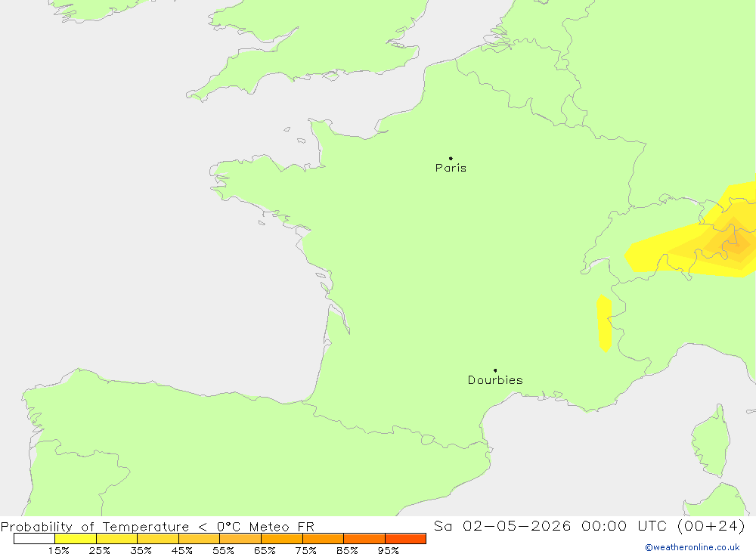Select the 85-95% legend swatch
This screenshot has height=554, width=756.
pyautogui.click(x=364, y=539)
